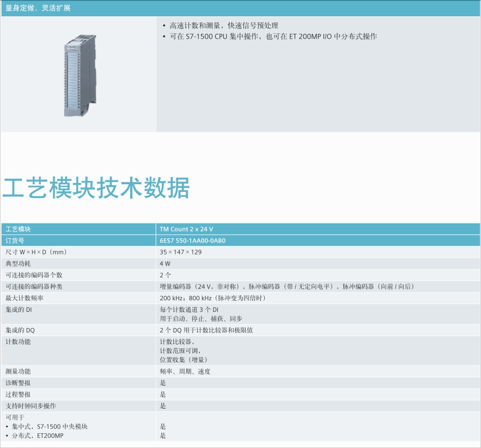Click the '可连接的编码器种类' label
The image size is (481, 448).
coord(34,287)
